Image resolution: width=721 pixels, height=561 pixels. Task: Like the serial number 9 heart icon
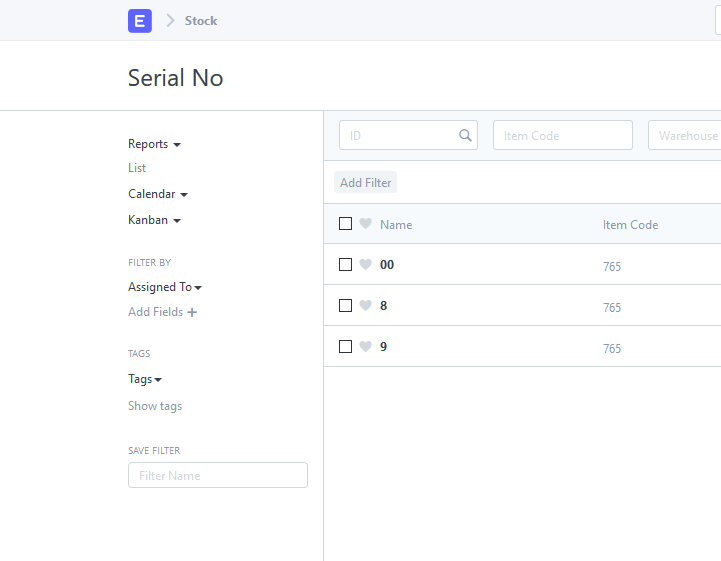[x=366, y=346]
